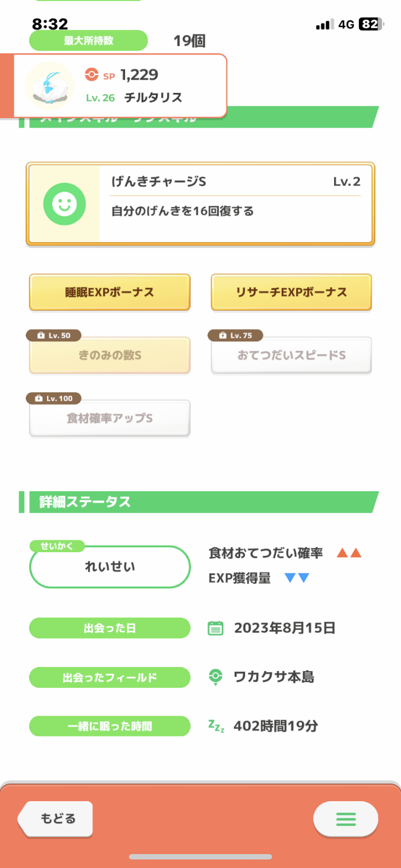
Task: Tap the green smiley skill icon
Action: 64,204
